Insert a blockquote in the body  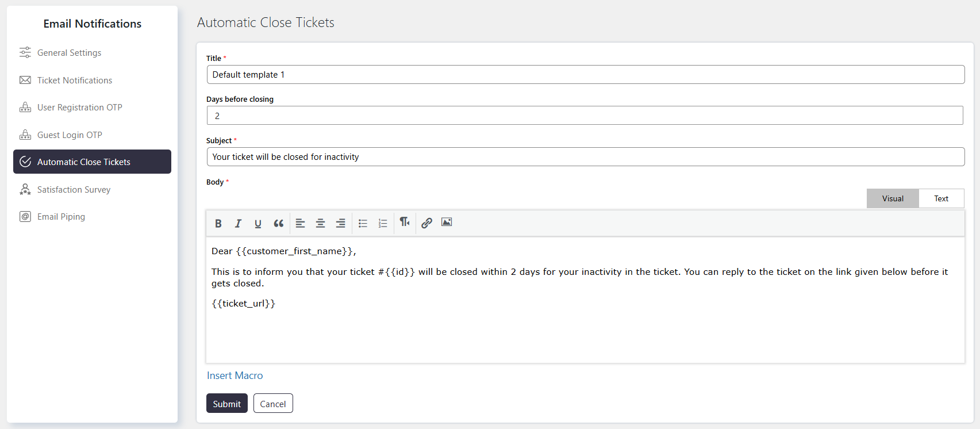pos(279,223)
